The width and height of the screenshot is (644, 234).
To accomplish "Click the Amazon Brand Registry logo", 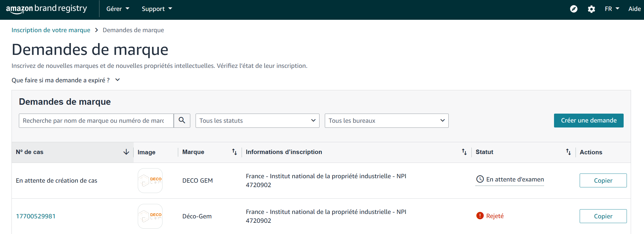I will [x=47, y=9].
